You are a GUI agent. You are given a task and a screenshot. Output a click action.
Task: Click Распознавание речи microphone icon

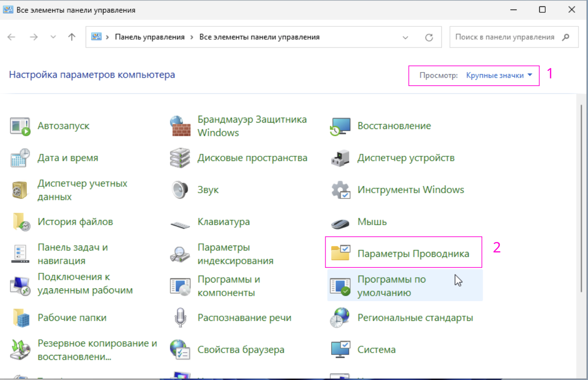(180, 318)
